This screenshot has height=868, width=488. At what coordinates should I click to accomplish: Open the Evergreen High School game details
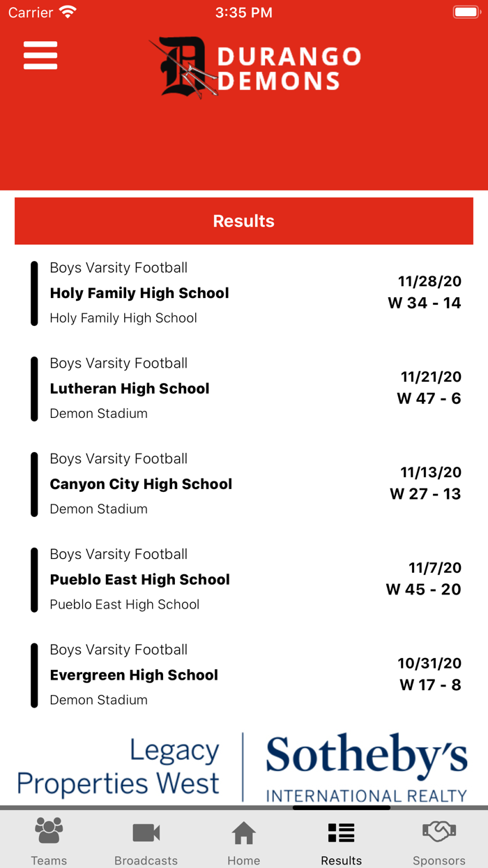pos(244,675)
